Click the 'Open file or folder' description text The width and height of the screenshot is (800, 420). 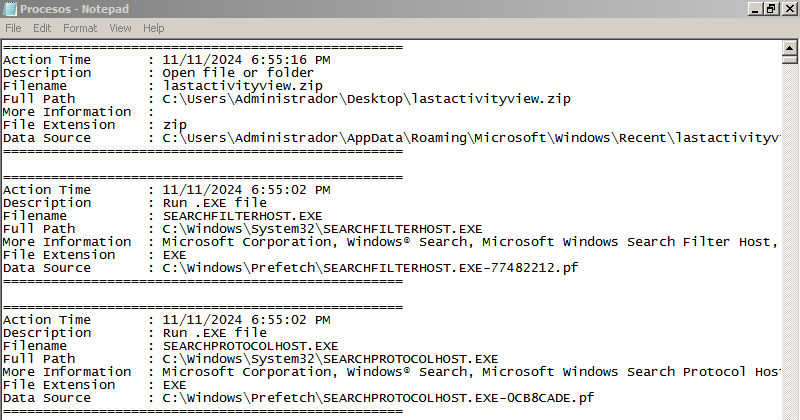point(238,73)
